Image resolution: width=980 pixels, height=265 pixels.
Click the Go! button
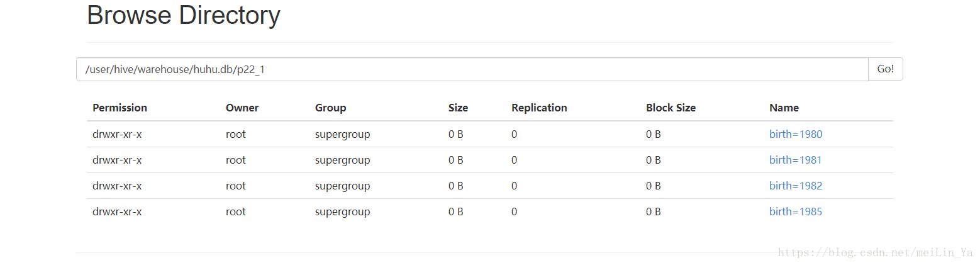click(x=886, y=69)
